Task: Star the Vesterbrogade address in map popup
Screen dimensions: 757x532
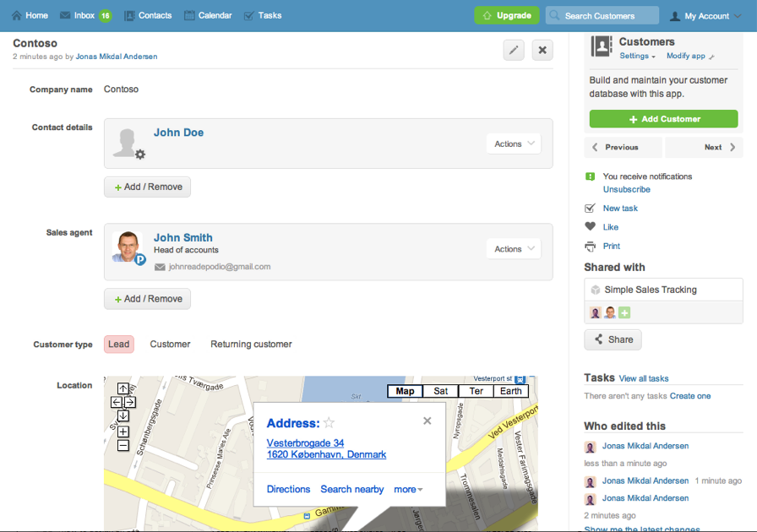Action: pyautogui.click(x=329, y=423)
